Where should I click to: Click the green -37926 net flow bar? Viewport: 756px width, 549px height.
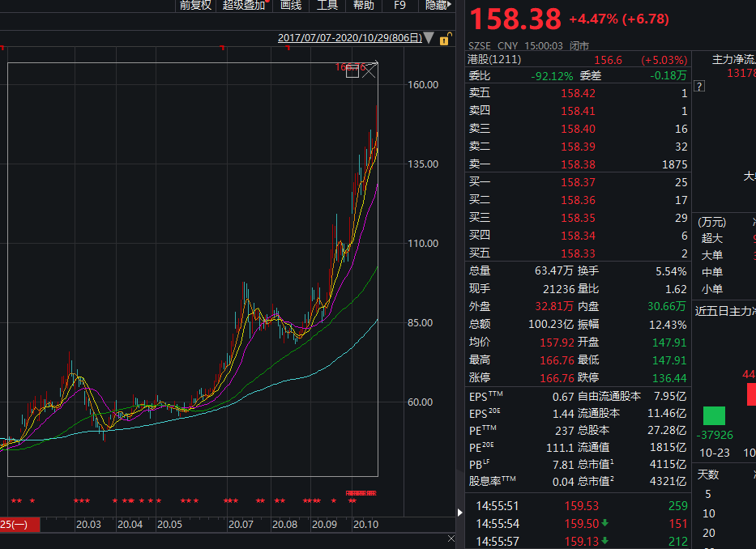[714, 415]
